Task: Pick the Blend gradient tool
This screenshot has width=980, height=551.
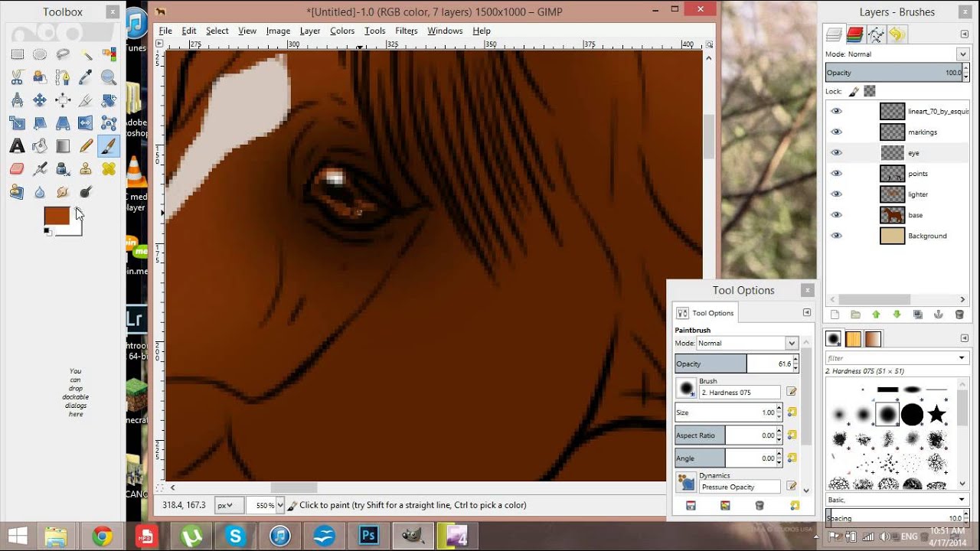Action: pyautogui.click(x=63, y=146)
